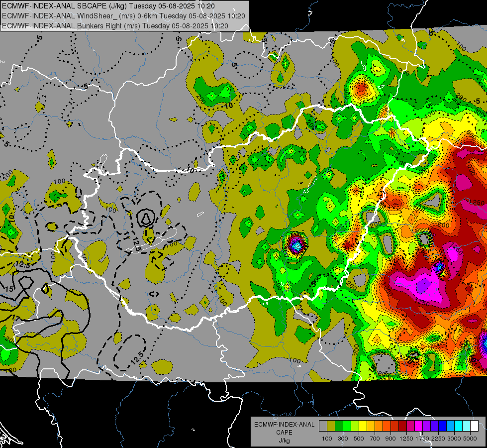487x448 pixels.
Task: Click the olive legend swatch after 100
Action: point(331,426)
